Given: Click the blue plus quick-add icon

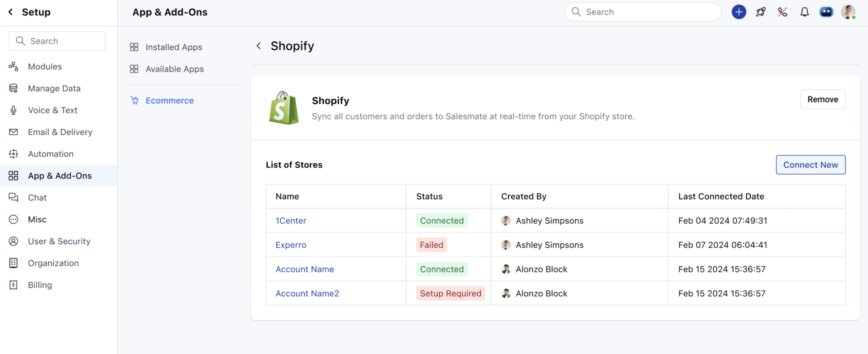Looking at the screenshot, I should point(738,12).
